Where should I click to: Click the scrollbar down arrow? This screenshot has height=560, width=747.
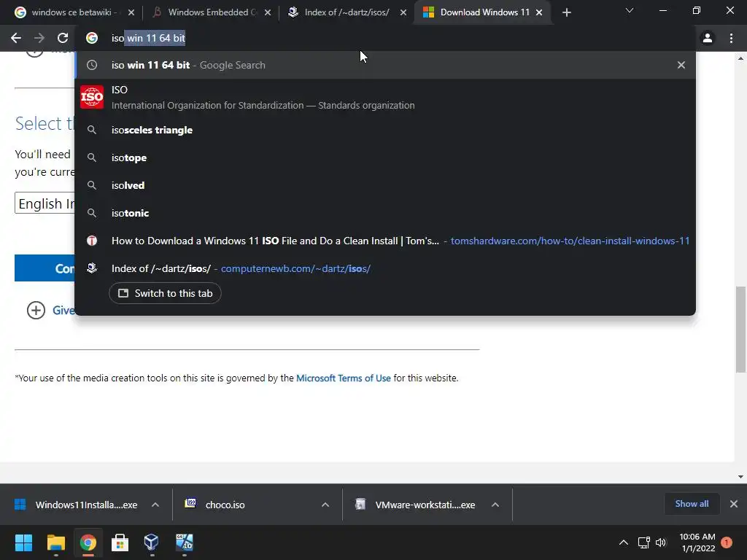click(x=741, y=477)
